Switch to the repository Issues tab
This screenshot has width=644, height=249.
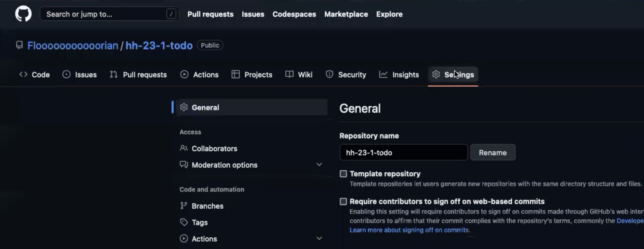click(80, 75)
